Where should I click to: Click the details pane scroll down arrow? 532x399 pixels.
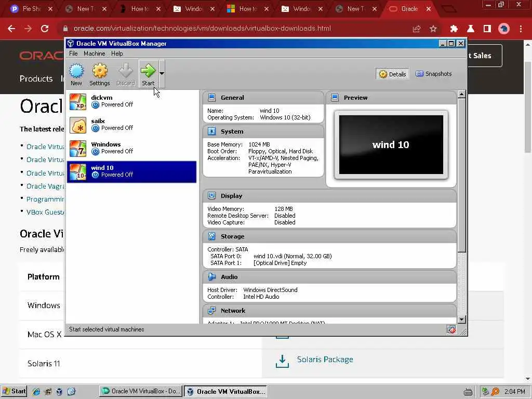pyautogui.click(x=461, y=320)
